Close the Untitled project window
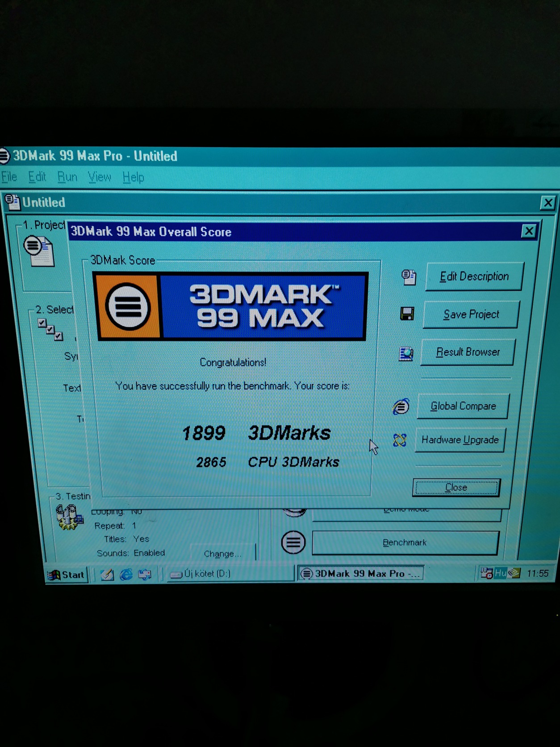 point(547,203)
